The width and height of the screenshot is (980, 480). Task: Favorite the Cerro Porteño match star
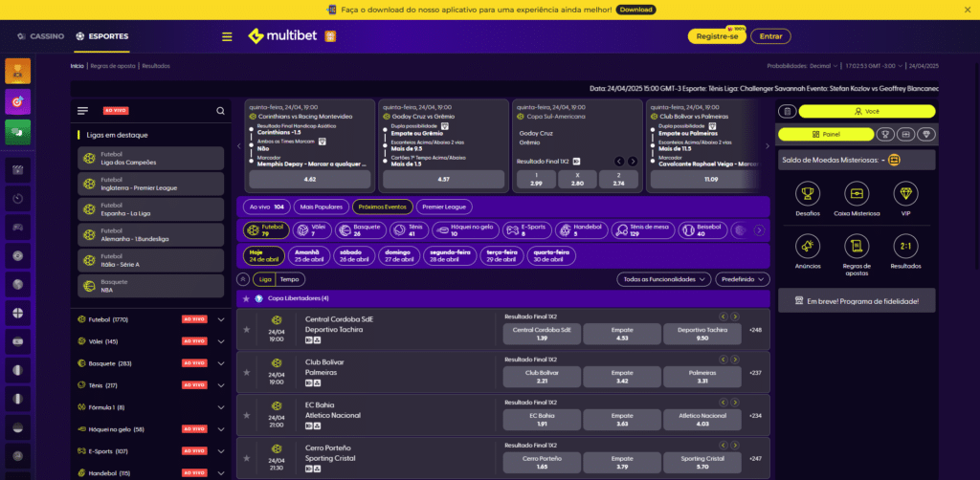(246, 457)
